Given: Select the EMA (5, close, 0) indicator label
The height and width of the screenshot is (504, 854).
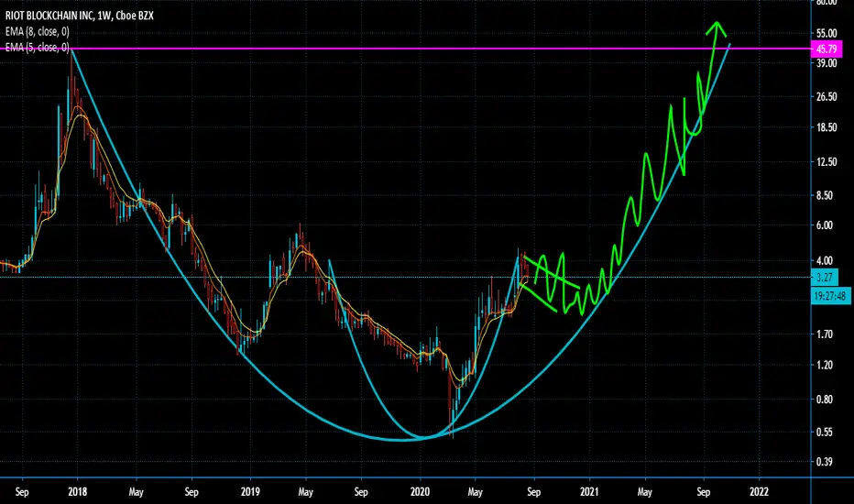Looking at the screenshot, I should tap(38, 48).
